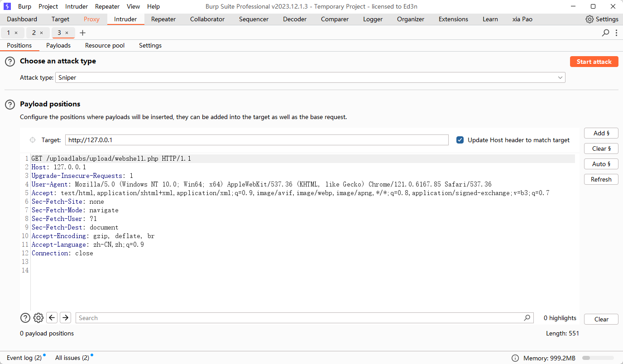Click Start attack button
The width and height of the screenshot is (623, 364).
(594, 62)
